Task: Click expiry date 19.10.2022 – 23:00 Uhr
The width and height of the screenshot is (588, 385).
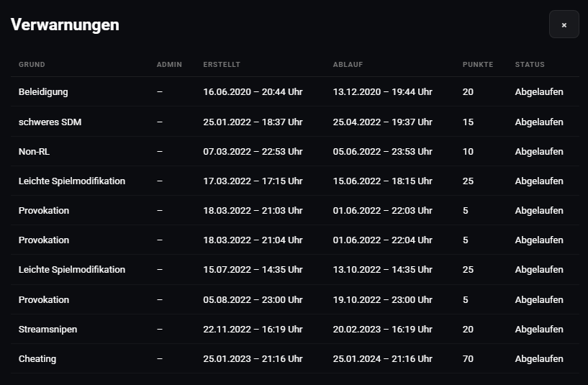Action: point(382,299)
